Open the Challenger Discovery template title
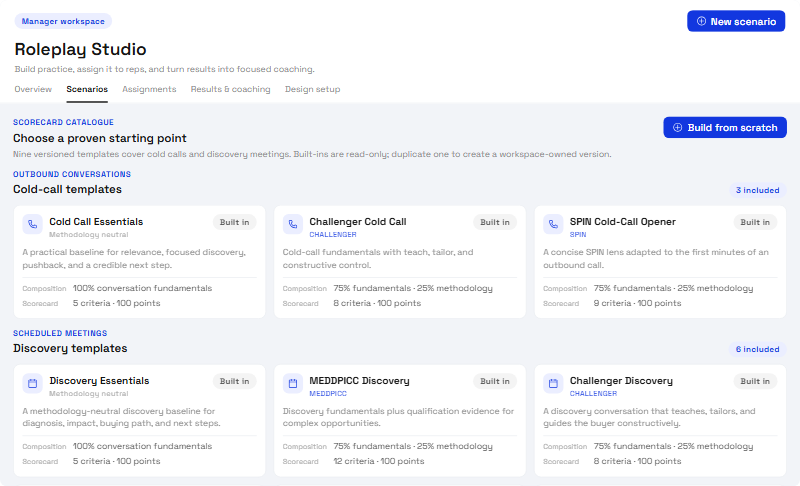This screenshot has width=800, height=486. 621,381
